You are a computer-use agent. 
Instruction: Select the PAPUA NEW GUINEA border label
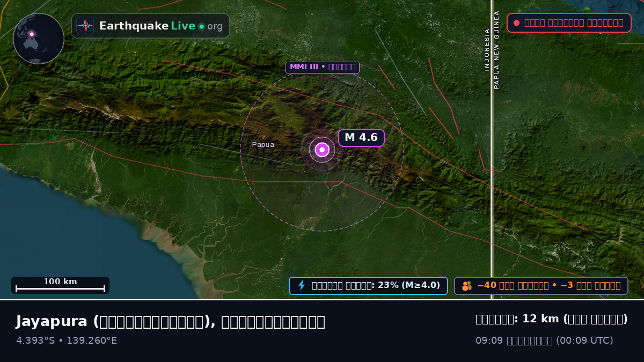[x=496, y=49]
